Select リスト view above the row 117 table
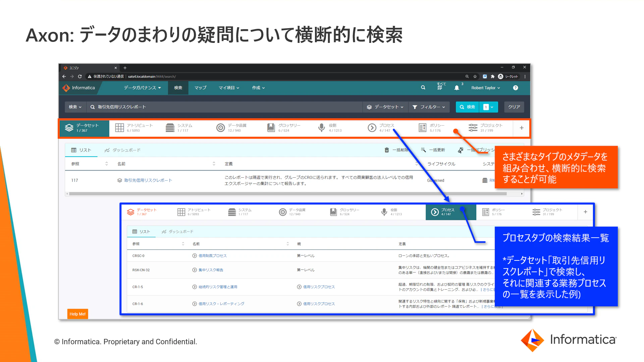Image resolution: width=644 pixels, height=362 pixels. pyautogui.click(x=81, y=150)
